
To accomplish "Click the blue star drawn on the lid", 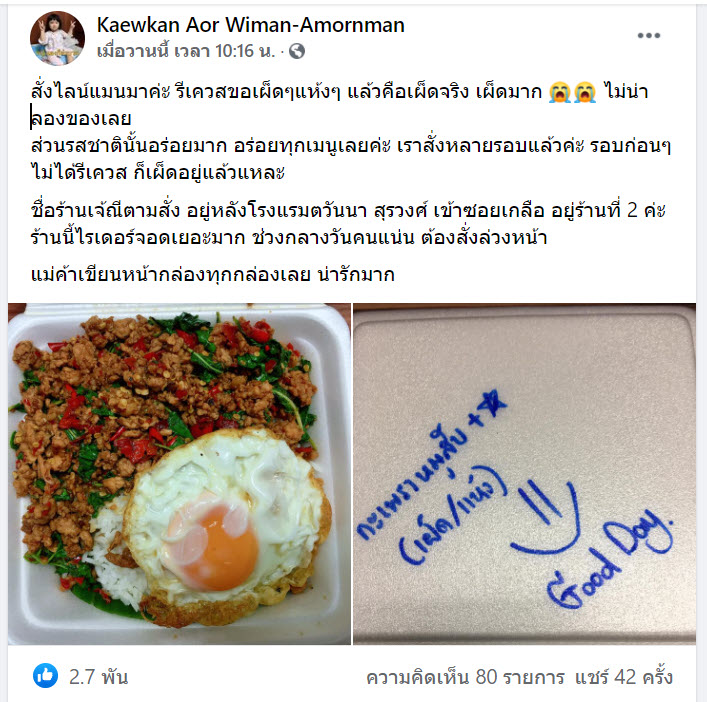I will click(492, 404).
